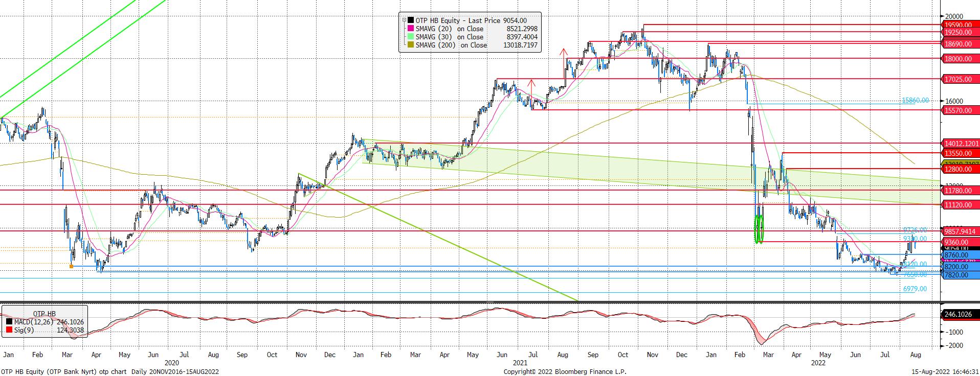Click the 19250.00 price level label
This screenshot has height=376, width=980.
click(960, 32)
